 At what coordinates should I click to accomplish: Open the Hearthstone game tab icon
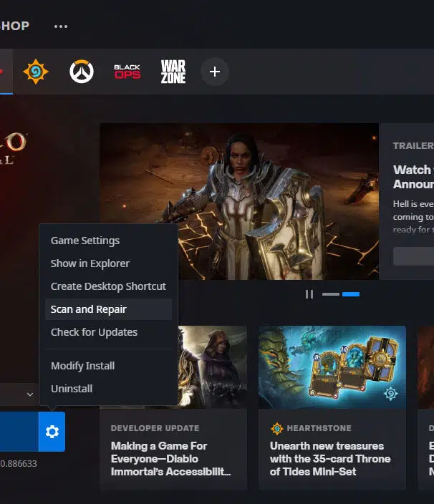point(36,72)
